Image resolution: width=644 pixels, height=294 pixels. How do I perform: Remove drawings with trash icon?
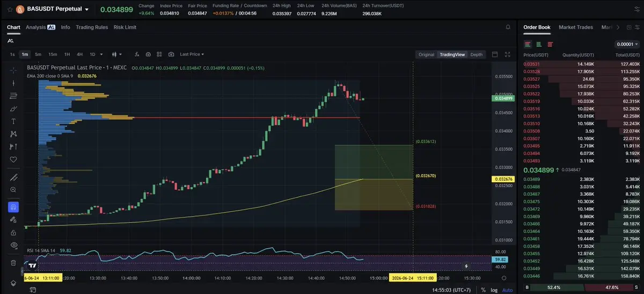13,263
